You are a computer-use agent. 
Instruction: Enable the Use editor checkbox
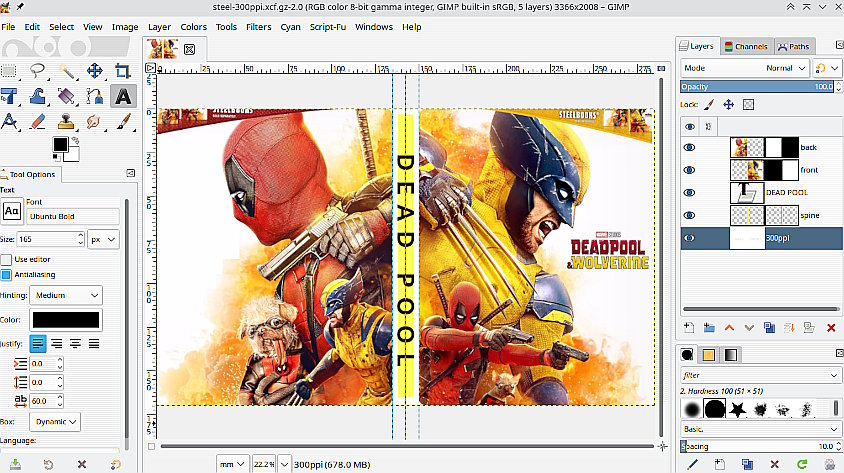pos(6,259)
